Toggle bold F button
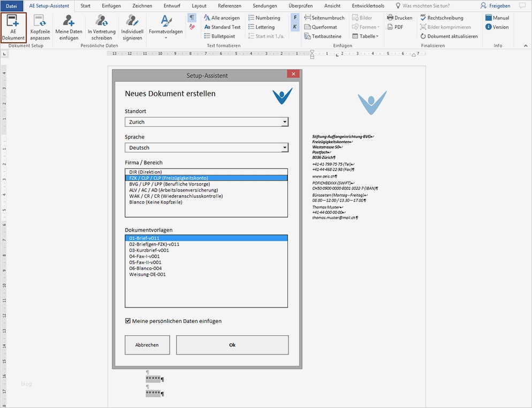The height and width of the screenshot is (408, 532). (x=295, y=18)
